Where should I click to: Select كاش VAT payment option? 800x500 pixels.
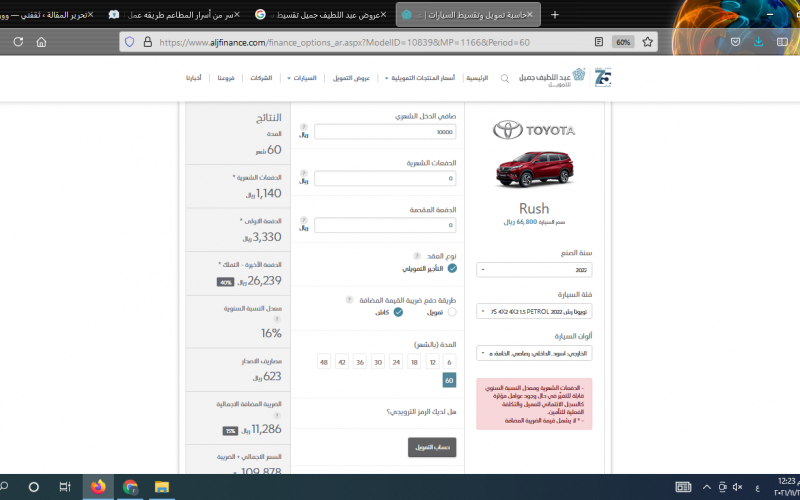click(398, 312)
